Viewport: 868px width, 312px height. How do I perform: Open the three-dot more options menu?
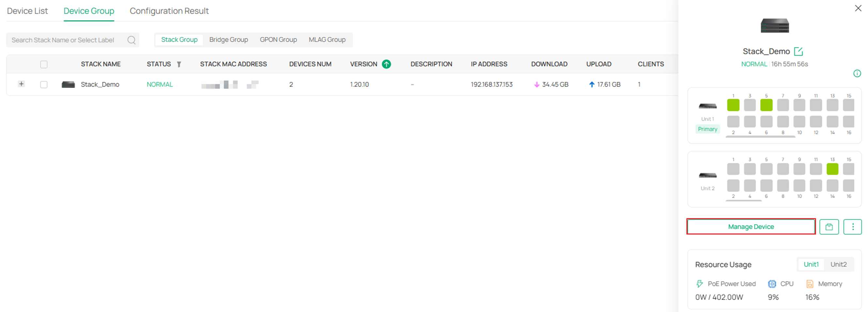pyautogui.click(x=853, y=227)
